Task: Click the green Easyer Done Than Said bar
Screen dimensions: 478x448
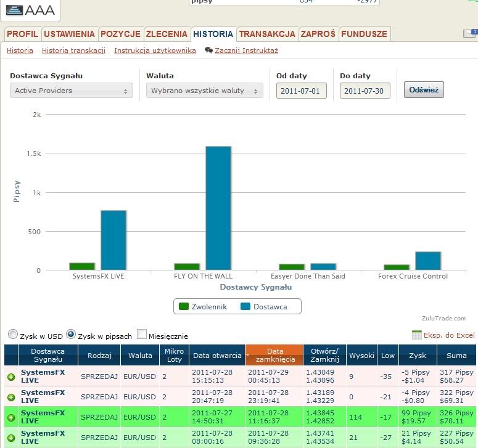Action: click(x=292, y=267)
